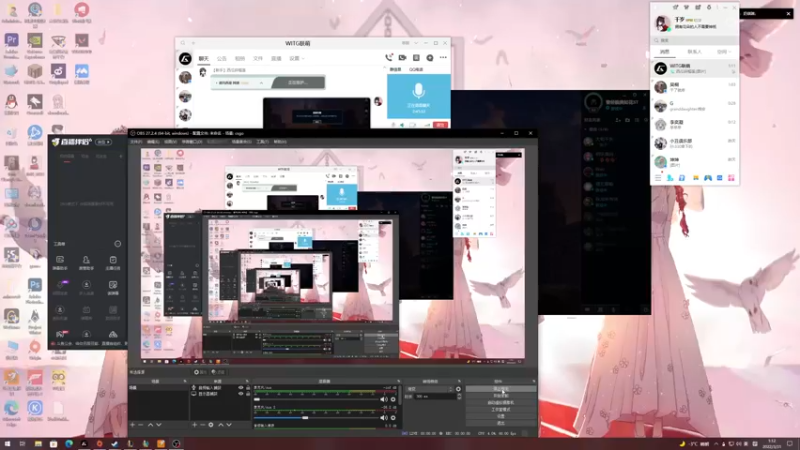Click search icon in WITG chat title bar
Viewport: 800px width, 450px height.
tap(183, 43)
